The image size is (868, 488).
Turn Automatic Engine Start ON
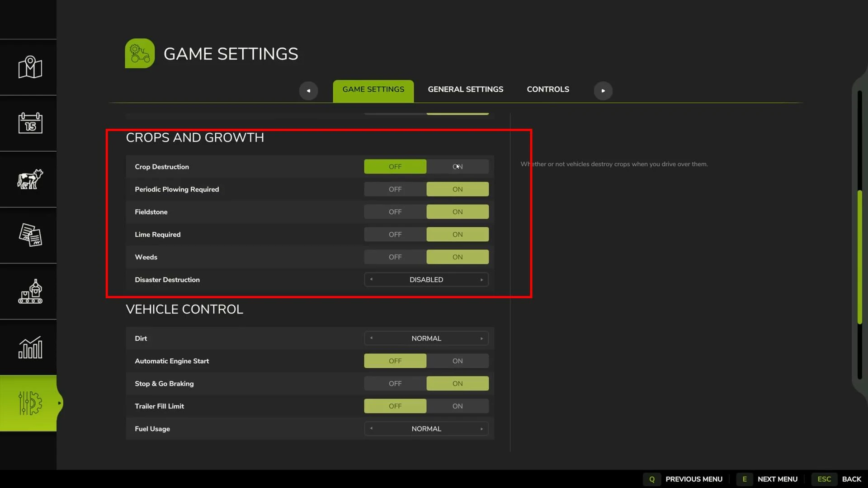(x=458, y=361)
